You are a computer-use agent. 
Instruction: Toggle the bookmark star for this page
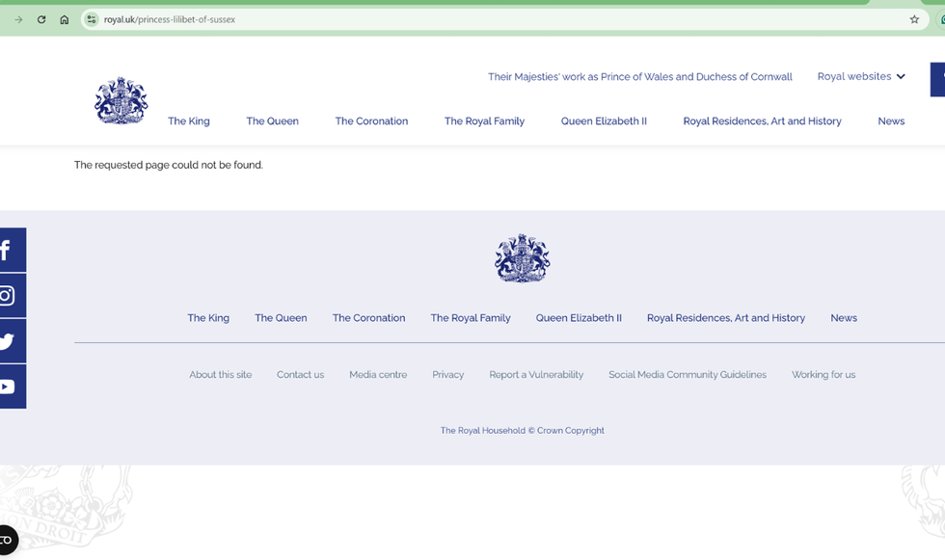913,18
